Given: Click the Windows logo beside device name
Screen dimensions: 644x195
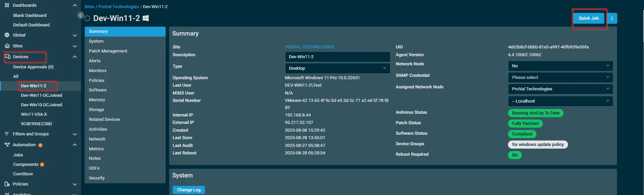Looking at the screenshot, I should [x=146, y=18].
